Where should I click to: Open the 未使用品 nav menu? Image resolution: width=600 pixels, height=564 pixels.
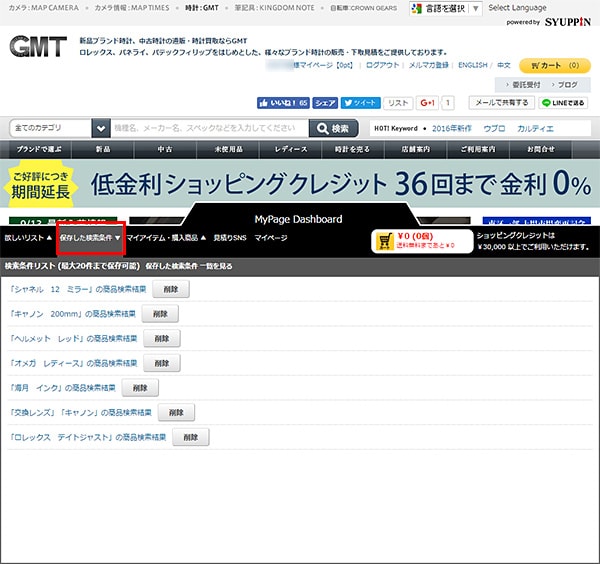(228, 149)
